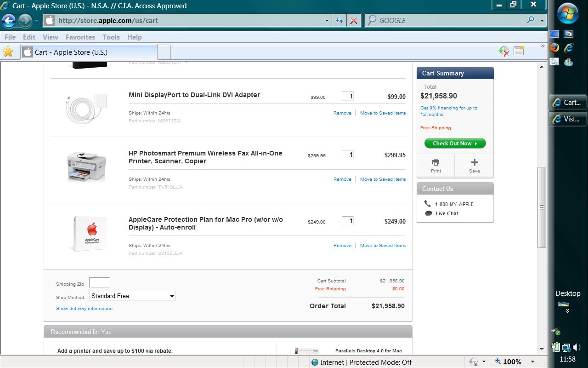Open the address bar history dropdown
The height and width of the screenshot is (368, 588).
pos(327,20)
